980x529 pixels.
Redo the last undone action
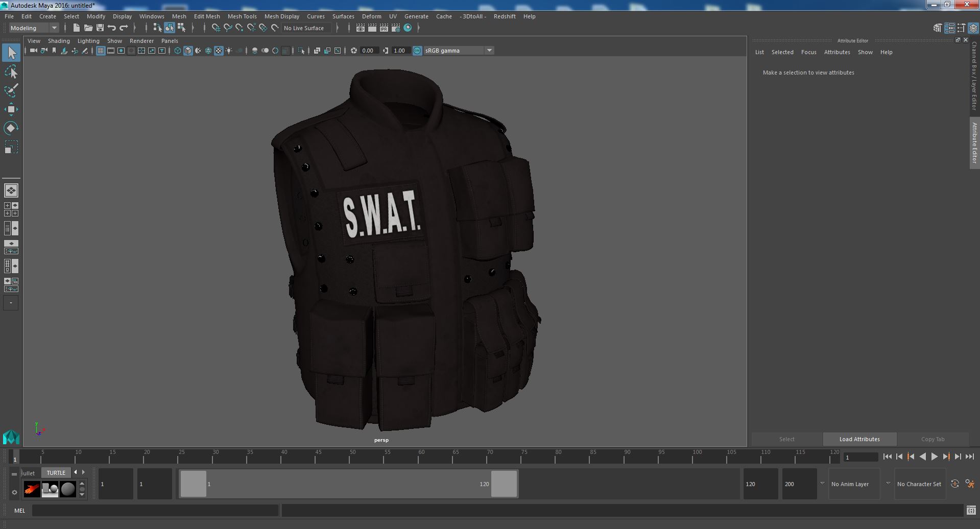click(124, 28)
